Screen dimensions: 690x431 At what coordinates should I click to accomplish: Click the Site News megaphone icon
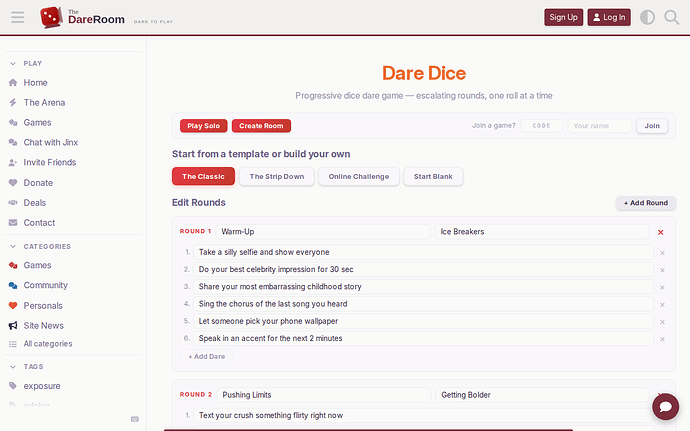click(13, 325)
